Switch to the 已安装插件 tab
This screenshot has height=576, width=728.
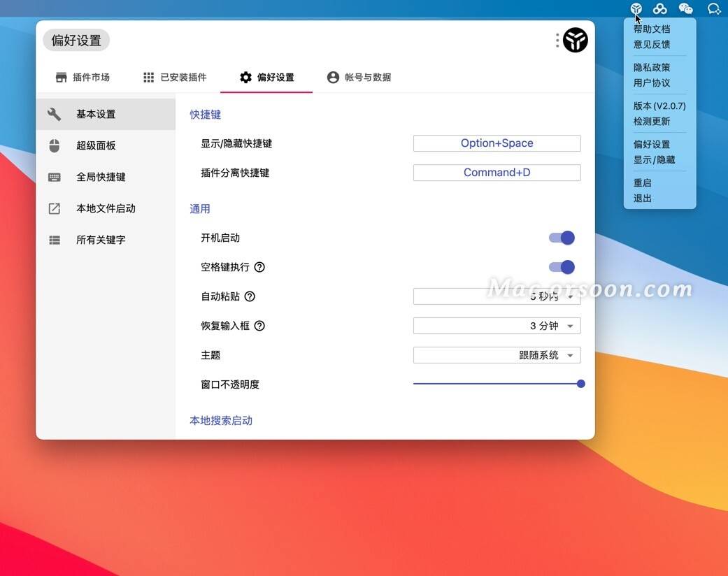click(x=175, y=77)
